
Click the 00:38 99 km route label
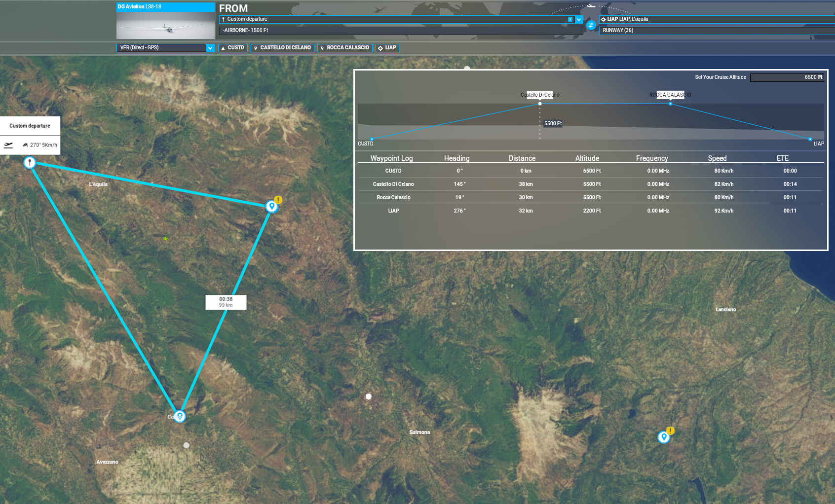(226, 302)
